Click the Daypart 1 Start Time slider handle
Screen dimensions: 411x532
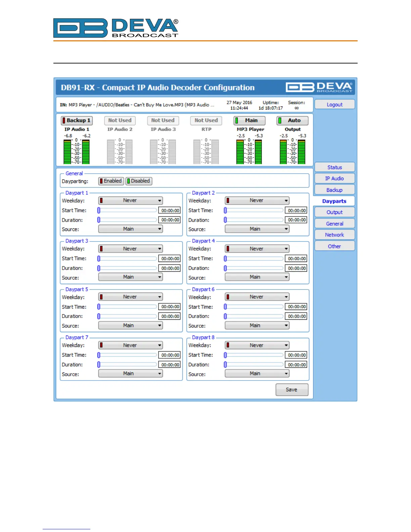point(99,210)
